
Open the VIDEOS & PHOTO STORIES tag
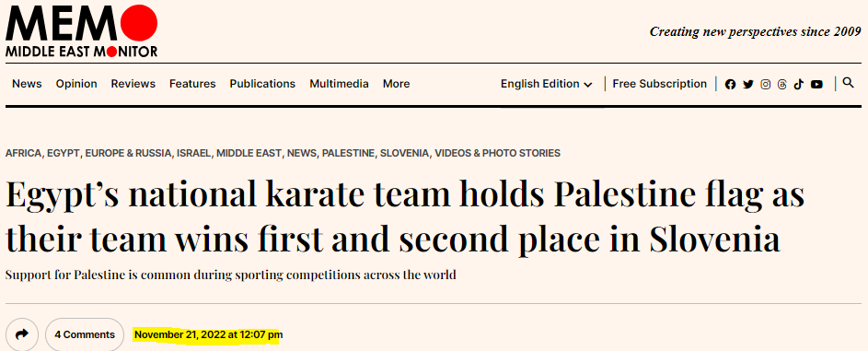(498, 153)
